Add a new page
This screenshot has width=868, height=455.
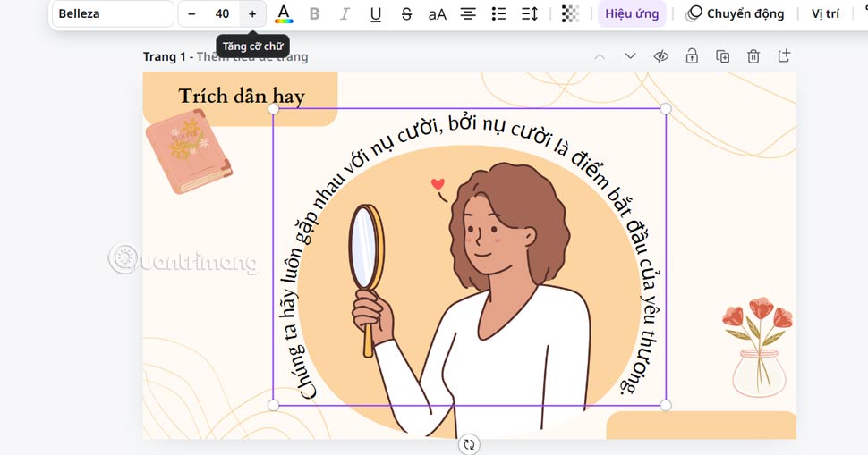coord(784,55)
